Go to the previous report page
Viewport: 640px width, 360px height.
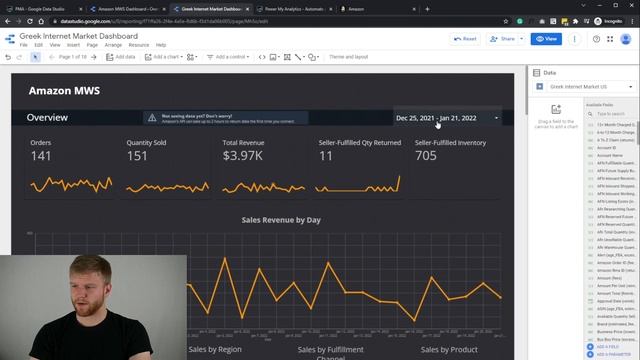click(x=51, y=57)
